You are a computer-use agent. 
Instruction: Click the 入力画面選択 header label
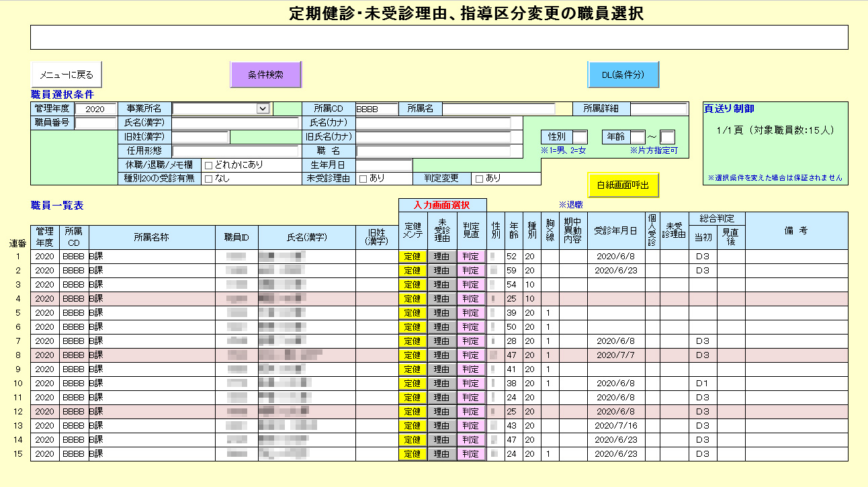click(442, 205)
